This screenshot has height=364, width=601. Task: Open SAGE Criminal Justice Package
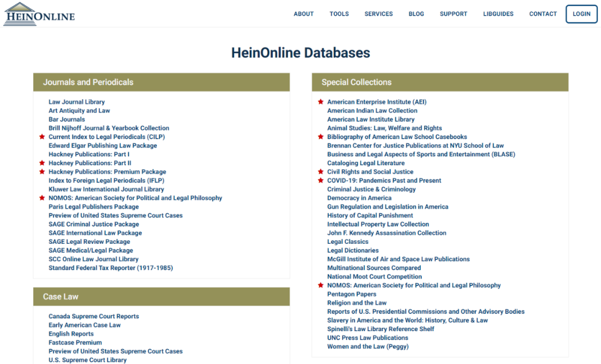pos(94,224)
